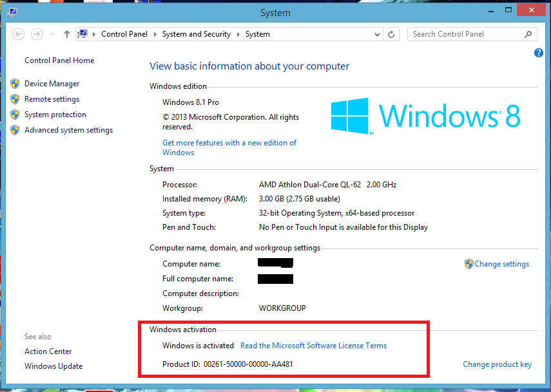Open address bar history dropdown
This screenshot has width=551, height=392.
click(x=377, y=34)
